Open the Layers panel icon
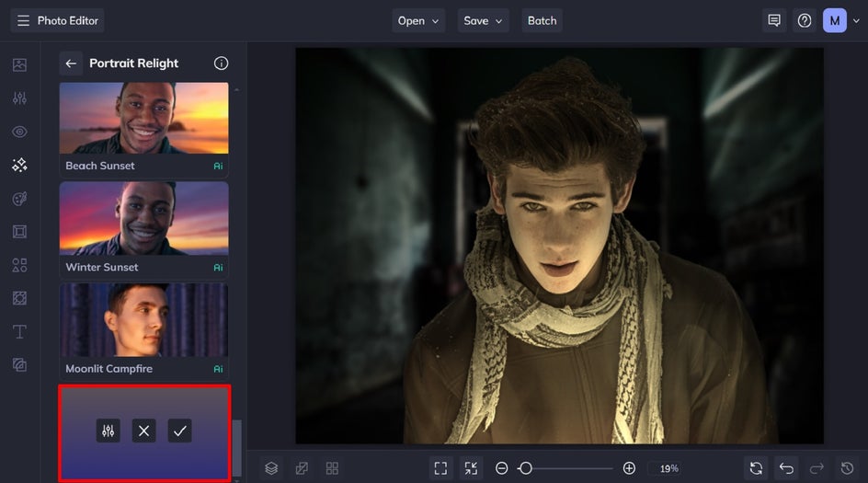The width and height of the screenshot is (868, 483). tap(271, 468)
